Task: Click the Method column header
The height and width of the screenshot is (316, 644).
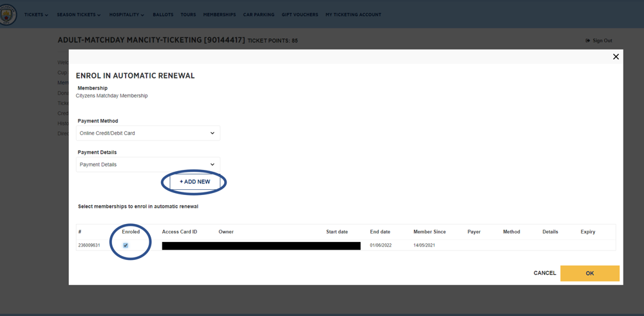Action: [x=511, y=232]
